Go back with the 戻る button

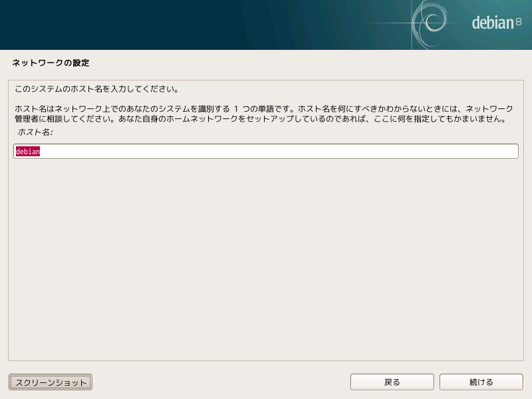392,382
